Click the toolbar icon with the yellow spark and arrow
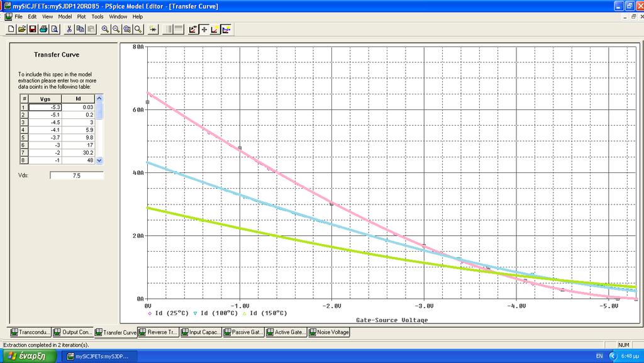 click(x=153, y=29)
